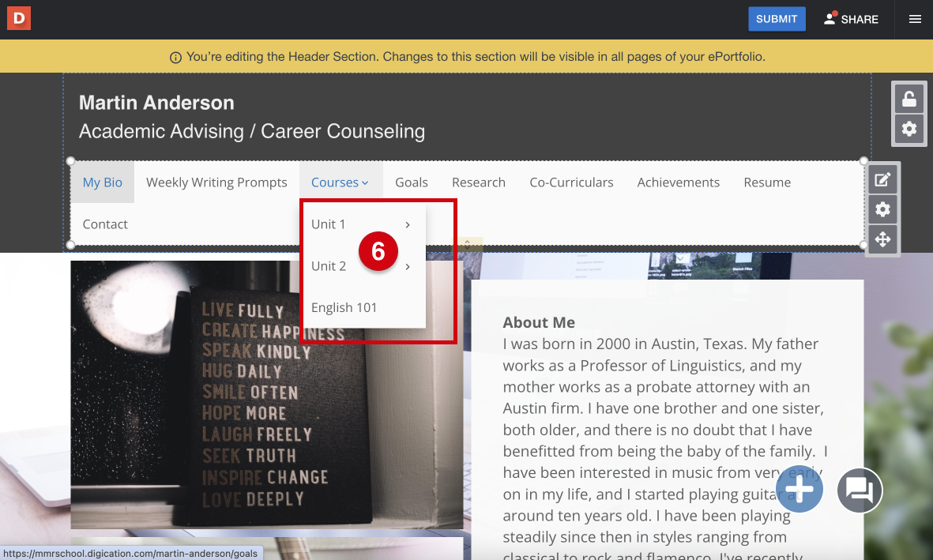
Task: Click the Digication D logo
Action: (19, 18)
